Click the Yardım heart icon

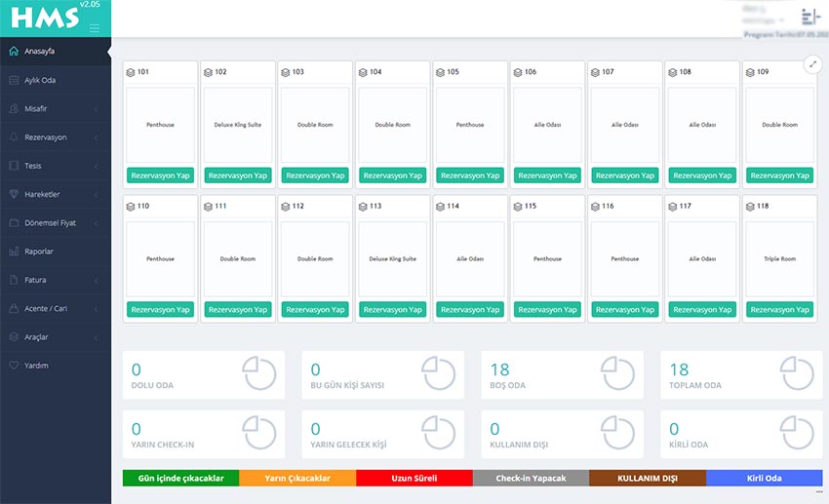[14, 366]
